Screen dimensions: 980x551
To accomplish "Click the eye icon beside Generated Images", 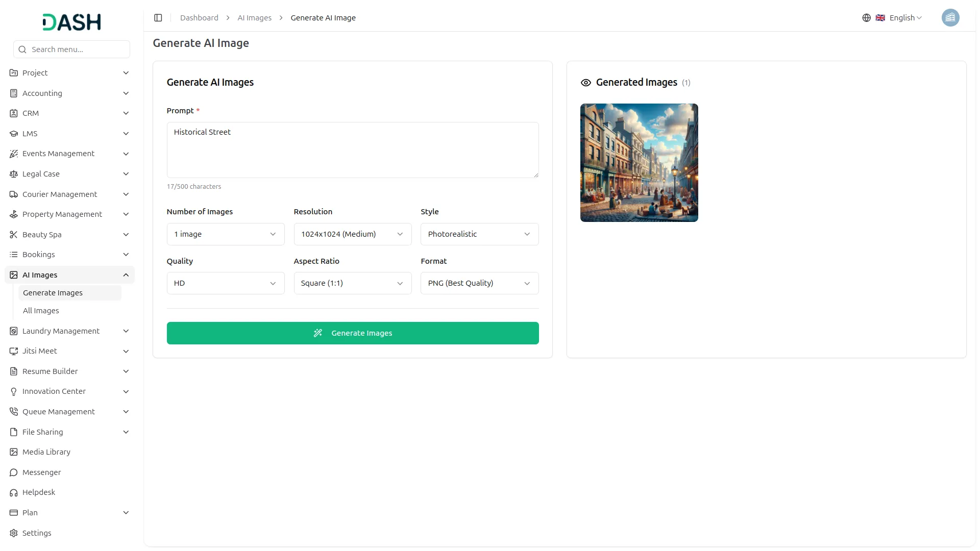I will tap(585, 82).
